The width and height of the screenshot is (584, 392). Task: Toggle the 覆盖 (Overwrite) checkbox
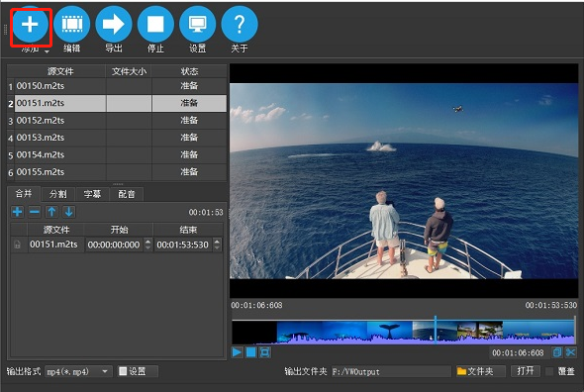click(x=549, y=371)
